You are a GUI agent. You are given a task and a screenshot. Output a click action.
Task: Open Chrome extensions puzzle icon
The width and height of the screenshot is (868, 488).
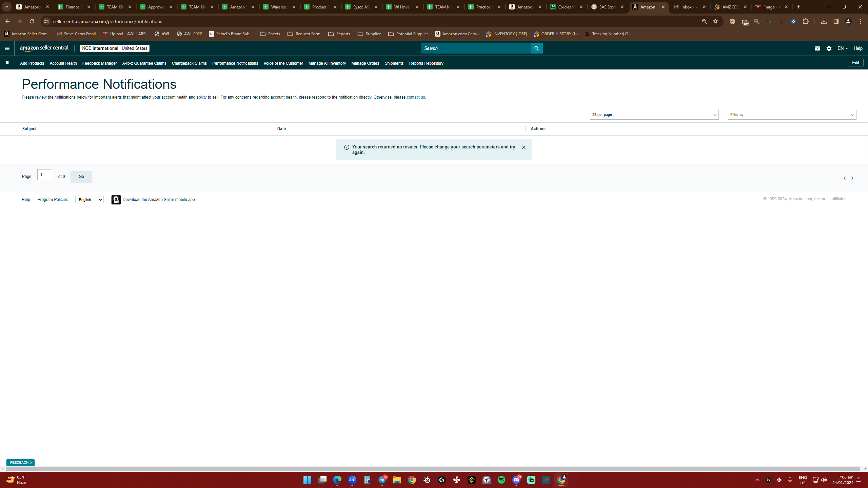point(806,21)
